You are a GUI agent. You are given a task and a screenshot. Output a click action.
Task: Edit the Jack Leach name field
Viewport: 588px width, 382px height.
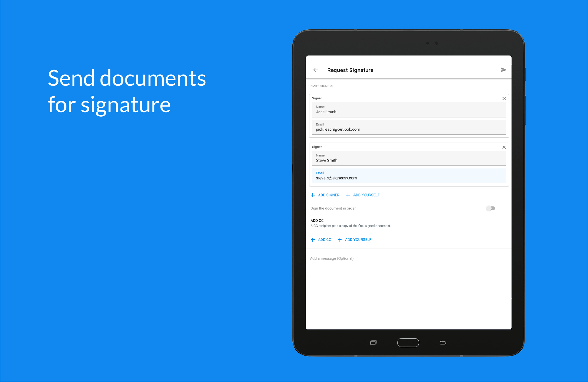408,112
